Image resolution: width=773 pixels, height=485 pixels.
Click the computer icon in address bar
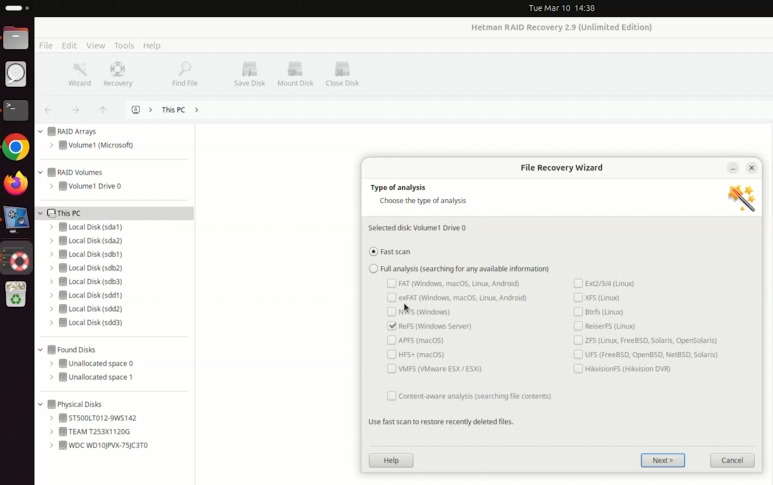(x=136, y=109)
